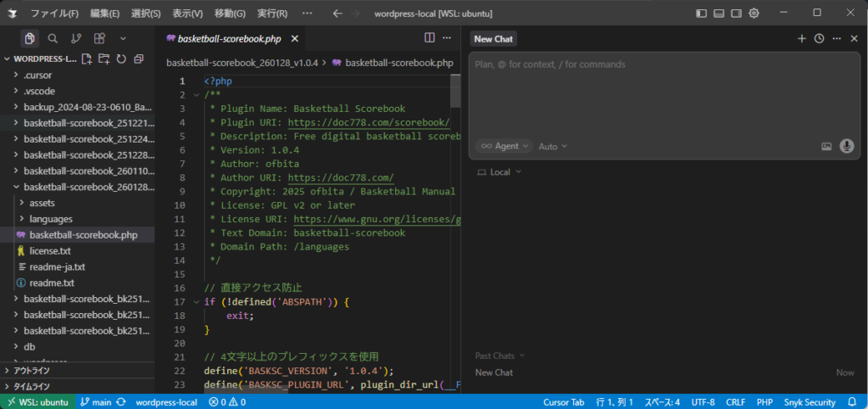Image resolution: width=868 pixels, height=409 pixels.
Task: Open the Extensions view icon
Action: pos(99,38)
